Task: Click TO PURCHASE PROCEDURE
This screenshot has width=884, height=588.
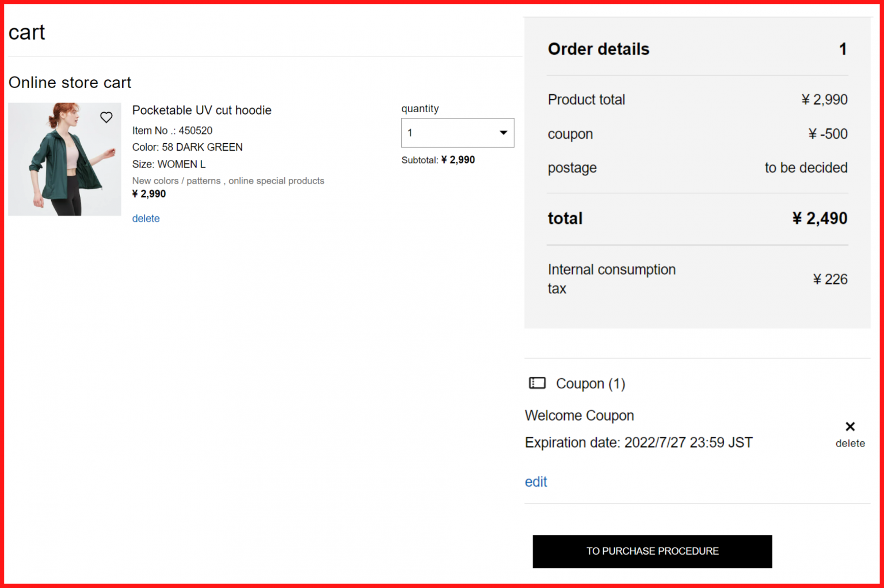Action: [652, 551]
